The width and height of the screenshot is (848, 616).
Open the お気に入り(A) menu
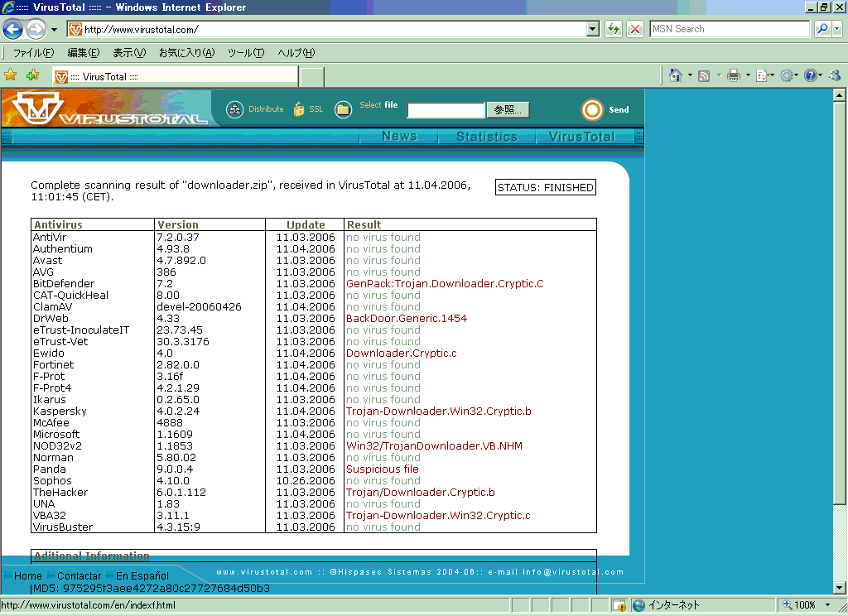click(186, 53)
